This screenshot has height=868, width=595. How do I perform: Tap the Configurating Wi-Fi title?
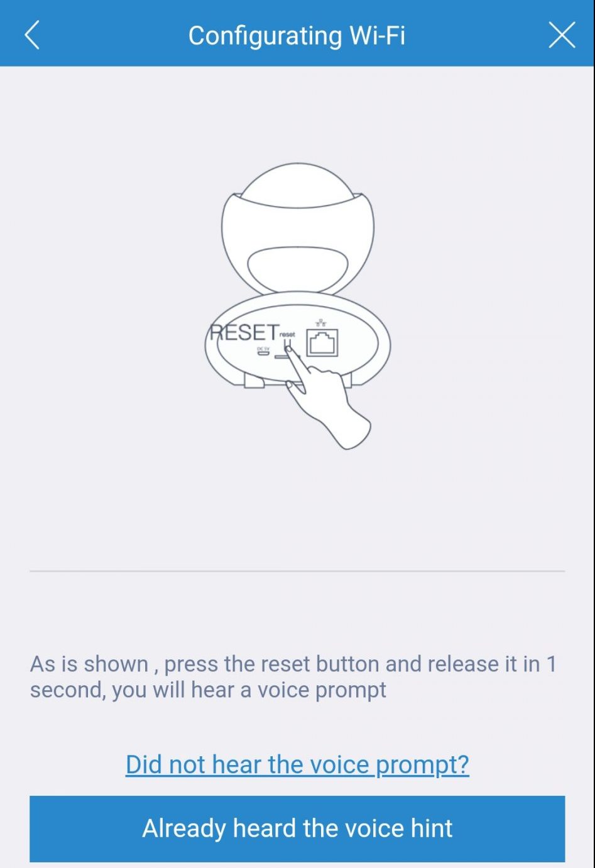[297, 36]
